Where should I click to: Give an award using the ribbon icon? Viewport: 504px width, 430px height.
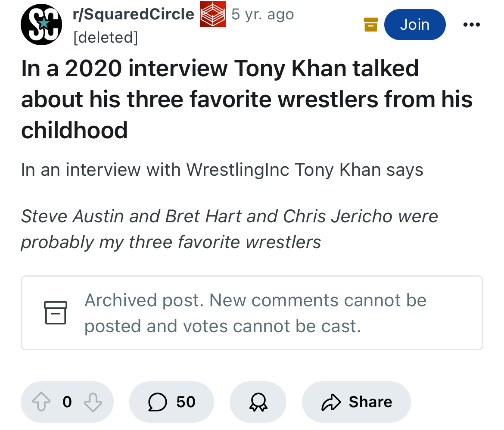[x=258, y=402]
